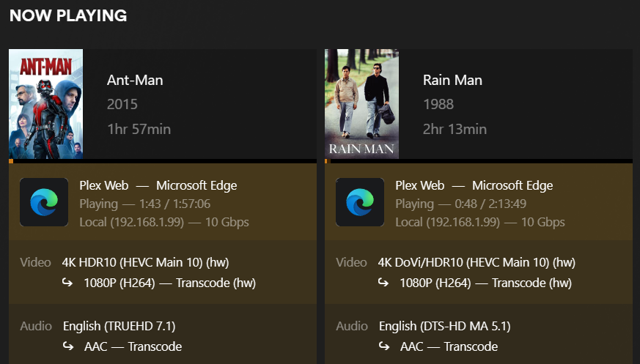This screenshot has width=640, height=364.
Task: Click English (TRUEHD 7.1) audio entry
Action: pos(119,326)
